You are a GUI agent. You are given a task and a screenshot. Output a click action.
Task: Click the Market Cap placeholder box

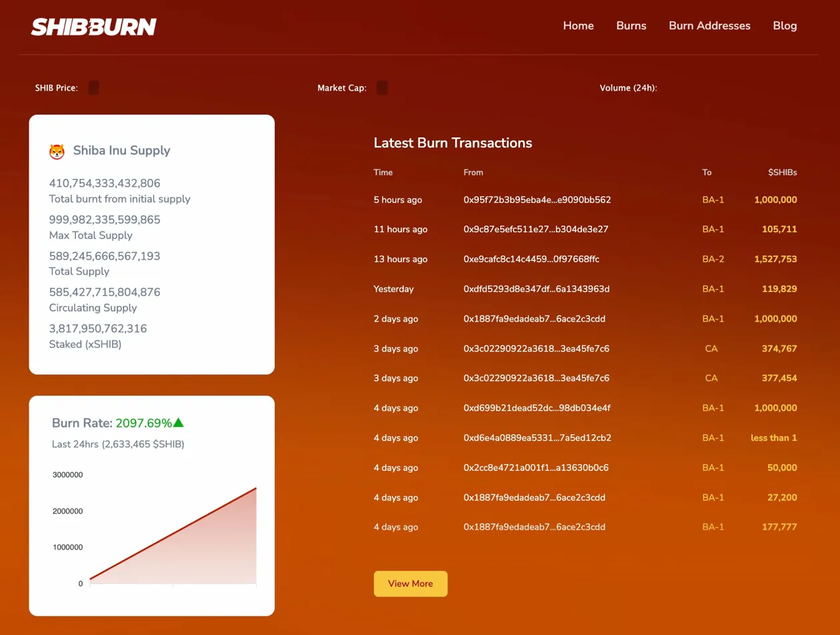382,88
